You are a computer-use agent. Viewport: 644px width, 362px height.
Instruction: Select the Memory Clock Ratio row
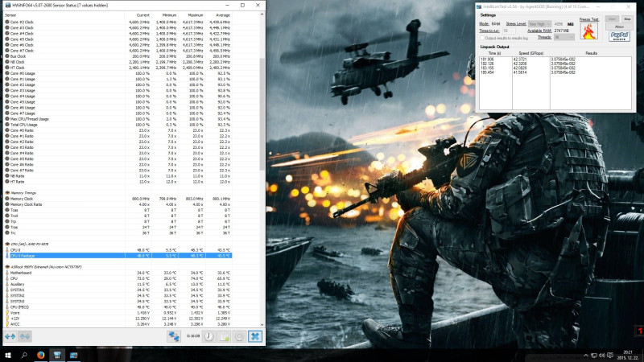(118, 204)
